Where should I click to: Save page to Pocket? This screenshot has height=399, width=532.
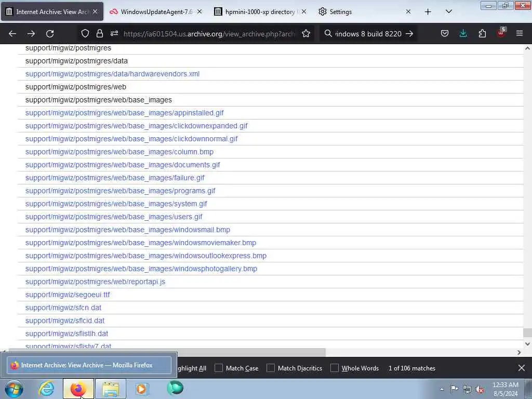(x=445, y=33)
